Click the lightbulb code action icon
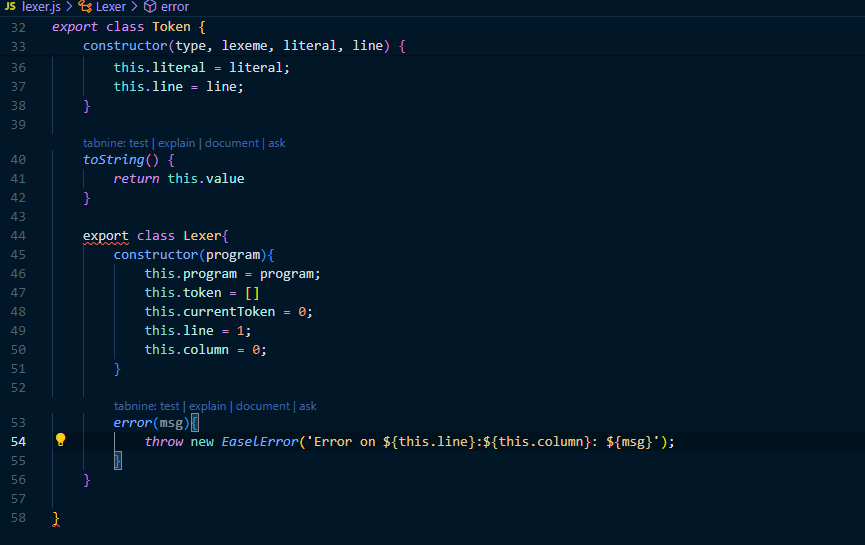Viewport: 865px width, 545px height. pos(60,440)
